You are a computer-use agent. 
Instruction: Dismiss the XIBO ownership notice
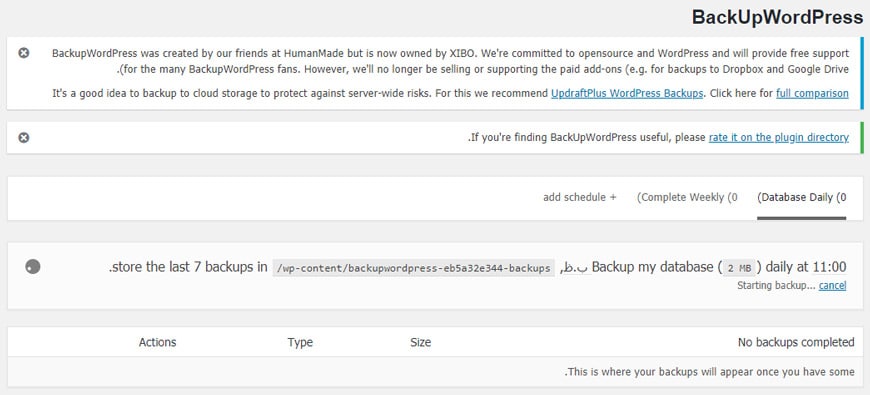[23, 53]
